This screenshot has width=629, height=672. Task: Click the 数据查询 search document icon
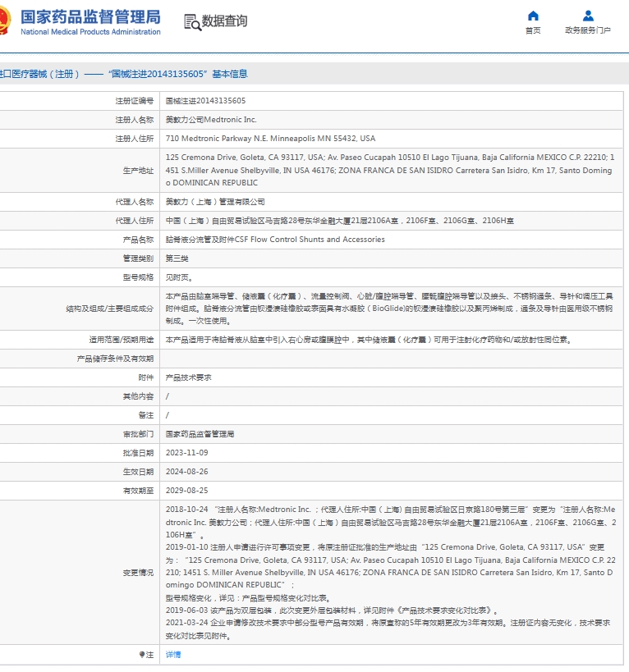(x=192, y=22)
